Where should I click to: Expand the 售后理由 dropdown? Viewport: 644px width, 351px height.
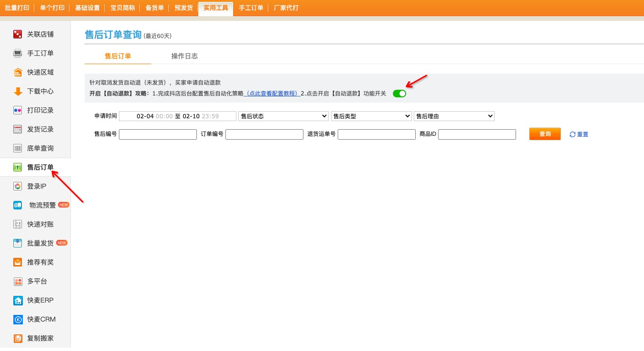pos(454,116)
